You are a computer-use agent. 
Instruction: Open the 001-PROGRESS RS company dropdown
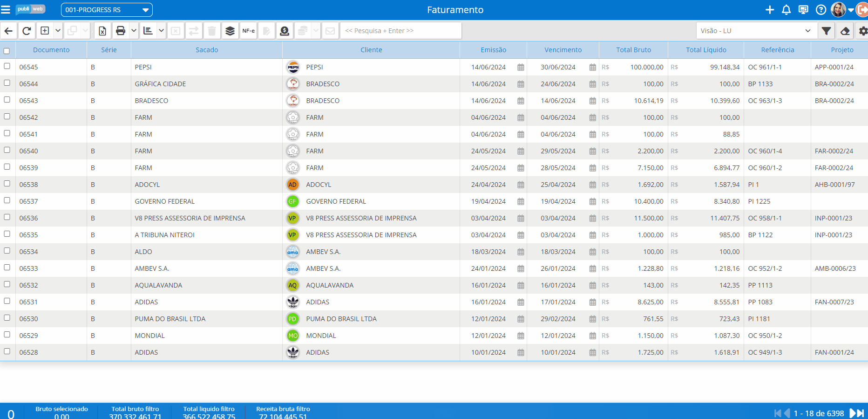coord(107,10)
